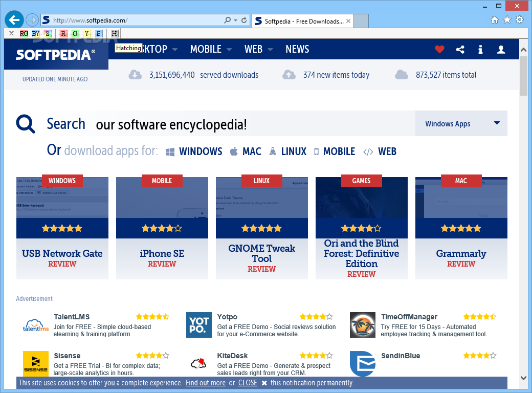
Task: Click the info i icon in header
Action: [480, 50]
